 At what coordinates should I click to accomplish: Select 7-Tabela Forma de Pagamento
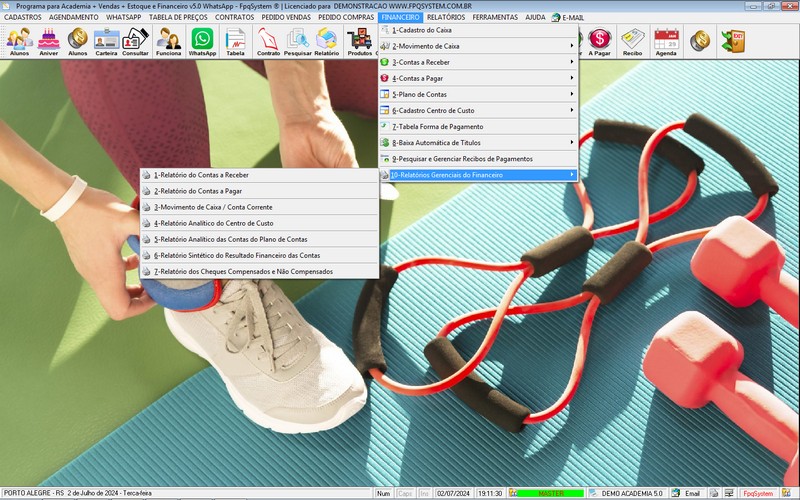478,127
